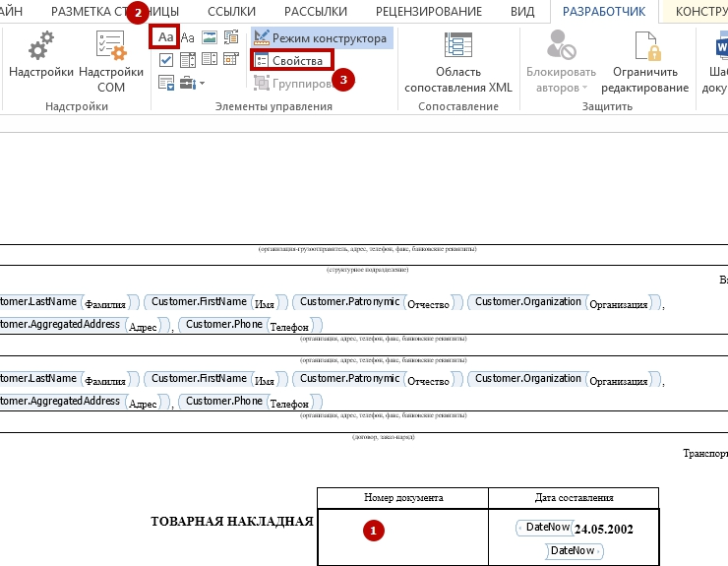This screenshot has width=728, height=566.
Task: Open the ВИД ribbon tab
Action: point(522,12)
